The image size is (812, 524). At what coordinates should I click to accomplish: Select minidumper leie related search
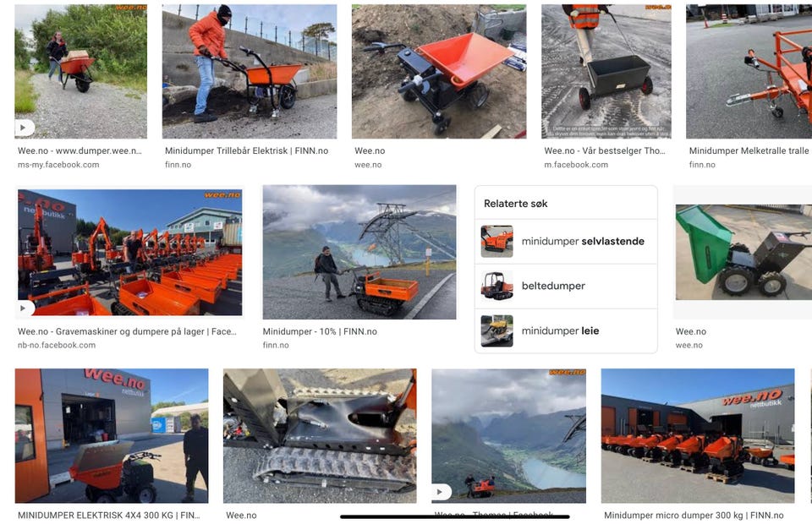point(566,331)
